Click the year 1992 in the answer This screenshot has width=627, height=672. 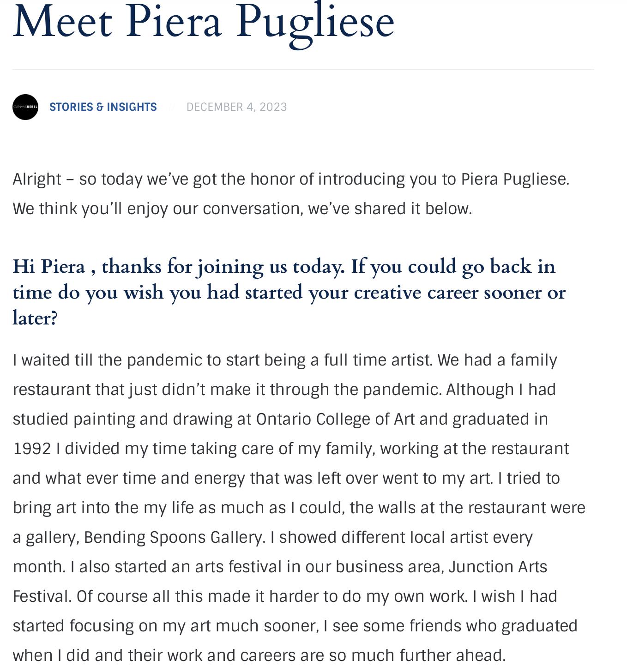point(32,449)
